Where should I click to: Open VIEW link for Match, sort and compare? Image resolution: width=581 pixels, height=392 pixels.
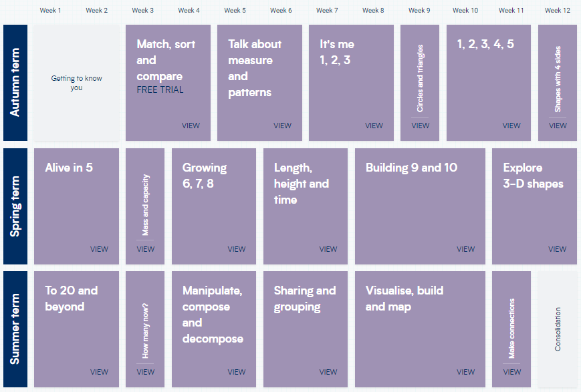pos(191,126)
